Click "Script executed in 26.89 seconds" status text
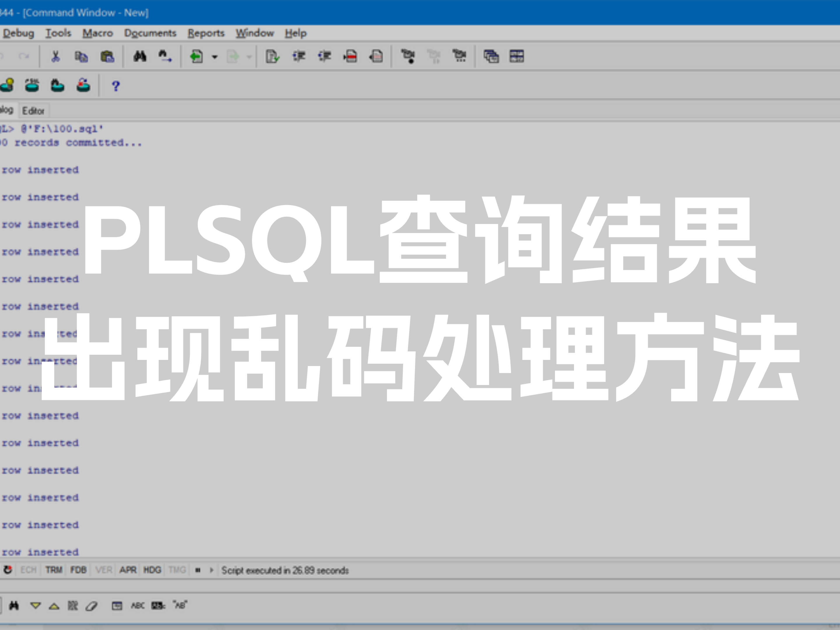The width and height of the screenshot is (840, 630). click(x=285, y=570)
